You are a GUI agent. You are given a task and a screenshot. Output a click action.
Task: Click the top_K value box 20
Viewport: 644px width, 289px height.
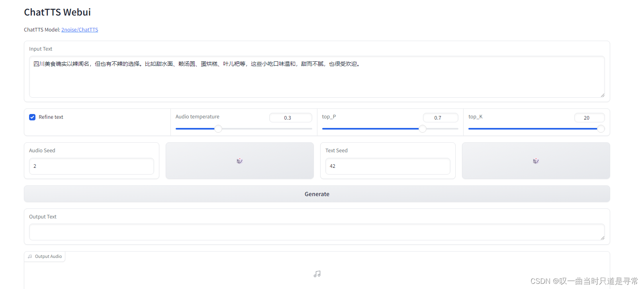(x=589, y=118)
